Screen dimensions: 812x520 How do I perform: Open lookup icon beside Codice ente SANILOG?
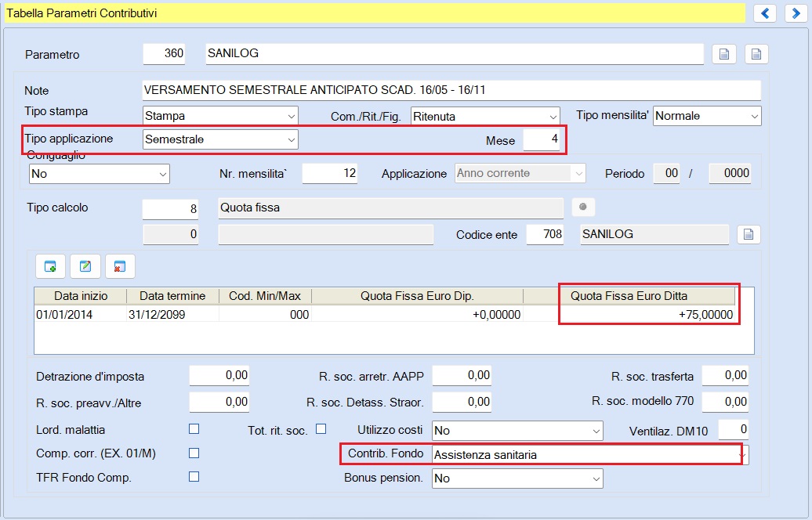(x=749, y=234)
